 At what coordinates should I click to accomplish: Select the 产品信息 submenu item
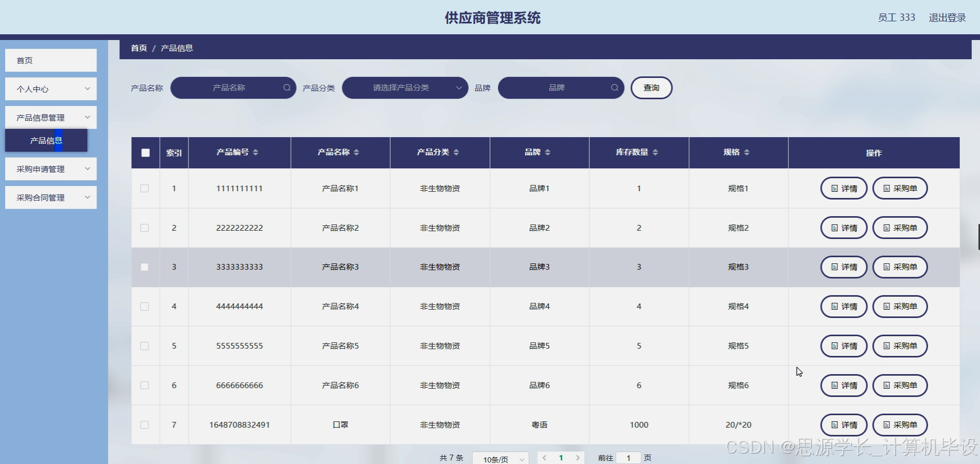pos(46,140)
